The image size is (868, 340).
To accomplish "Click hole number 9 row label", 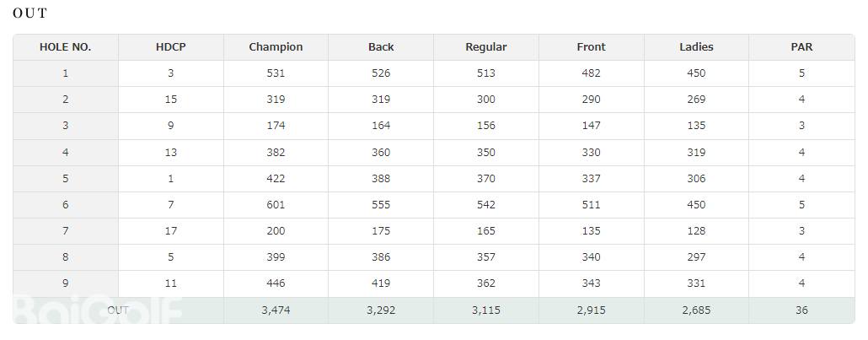I will [66, 283].
